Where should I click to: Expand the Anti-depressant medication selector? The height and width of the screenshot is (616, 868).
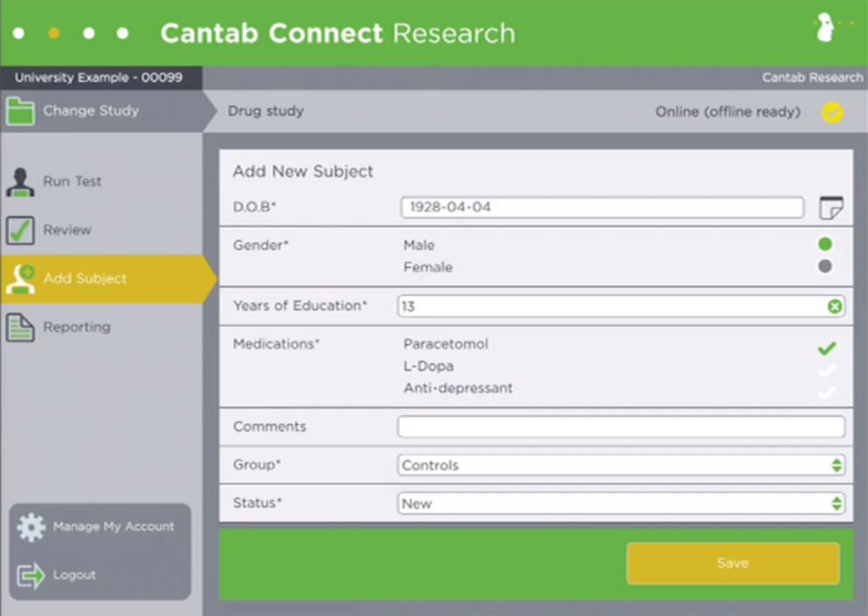click(826, 391)
